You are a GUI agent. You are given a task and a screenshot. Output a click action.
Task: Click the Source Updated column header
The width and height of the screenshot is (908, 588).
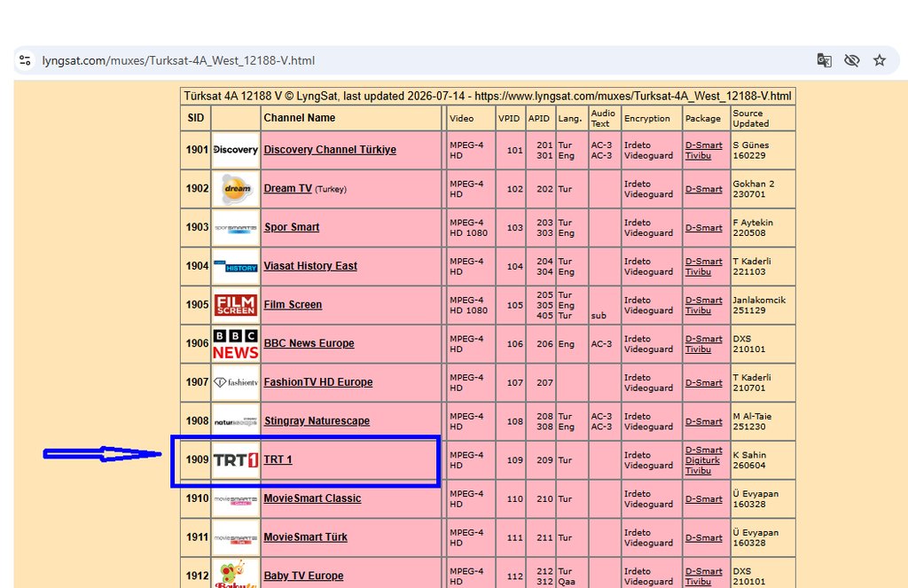763,118
